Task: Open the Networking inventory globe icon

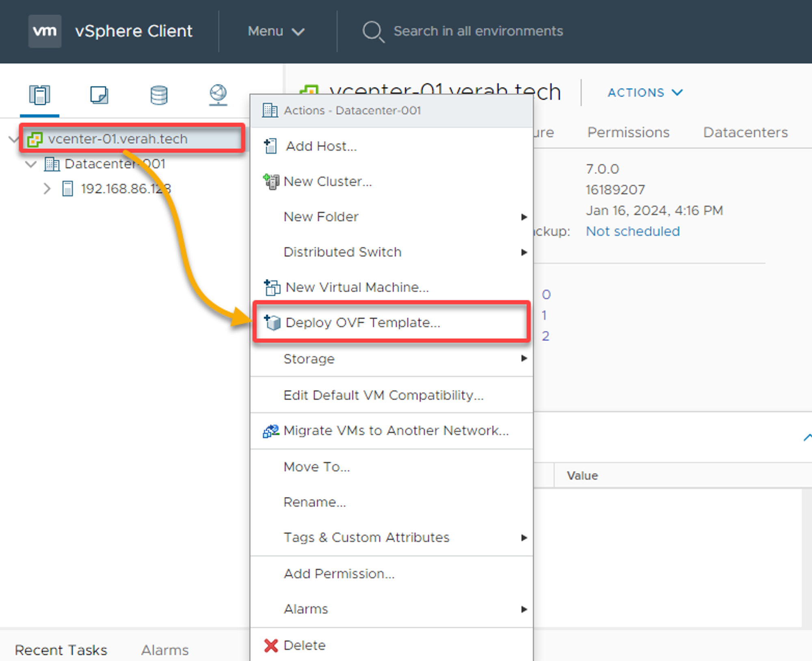Action: tap(218, 95)
